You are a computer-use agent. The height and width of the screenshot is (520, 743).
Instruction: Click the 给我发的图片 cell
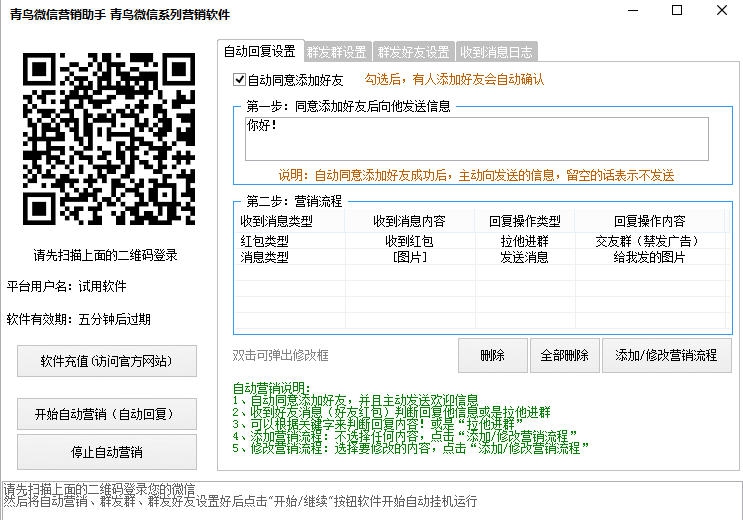tap(650, 257)
